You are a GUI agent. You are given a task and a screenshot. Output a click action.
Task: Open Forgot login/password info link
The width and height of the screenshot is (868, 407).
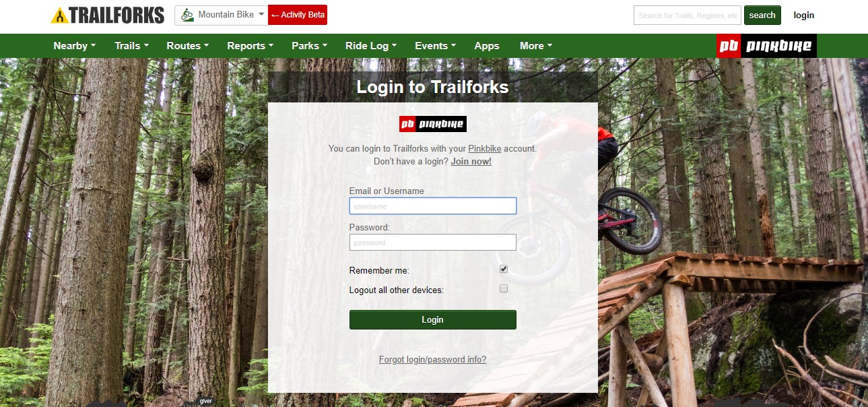pos(432,360)
